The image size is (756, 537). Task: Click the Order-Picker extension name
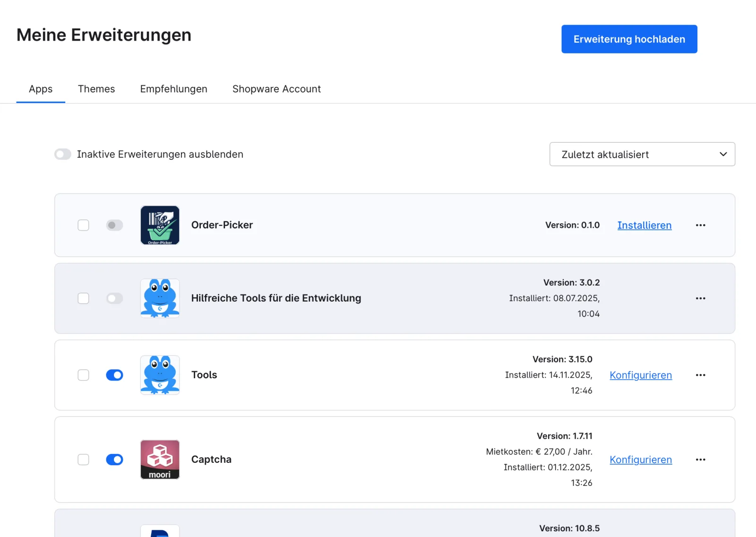click(x=222, y=225)
